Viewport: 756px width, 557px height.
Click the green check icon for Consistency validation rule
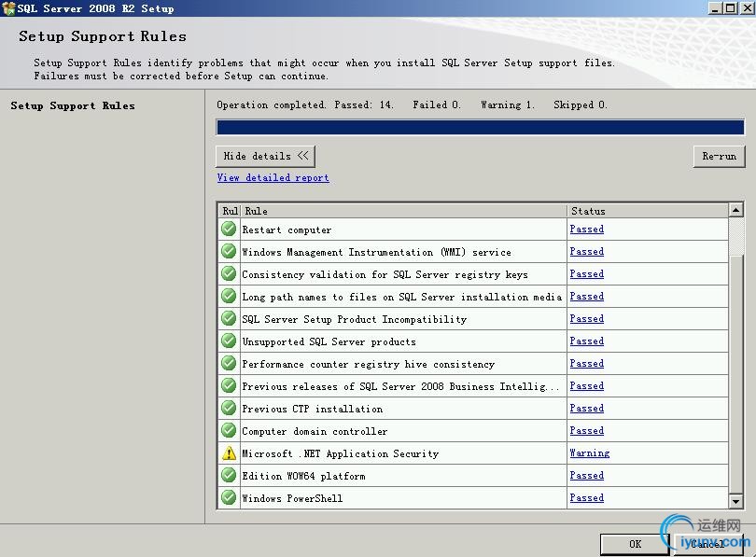(229, 273)
